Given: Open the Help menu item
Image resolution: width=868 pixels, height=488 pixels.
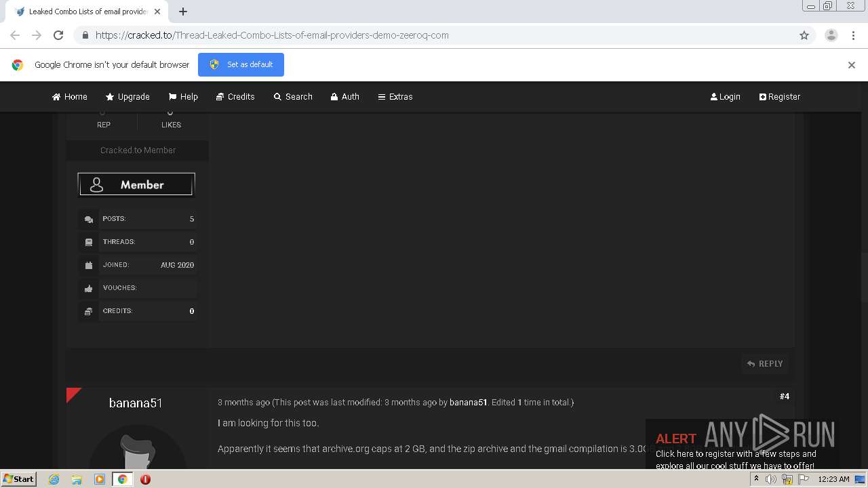Looking at the screenshot, I should [183, 97].
